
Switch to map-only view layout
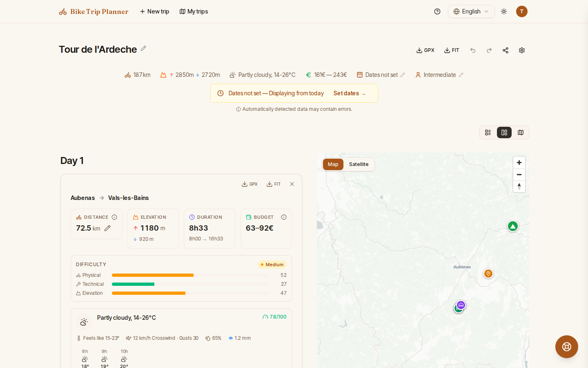click(521, 132)
